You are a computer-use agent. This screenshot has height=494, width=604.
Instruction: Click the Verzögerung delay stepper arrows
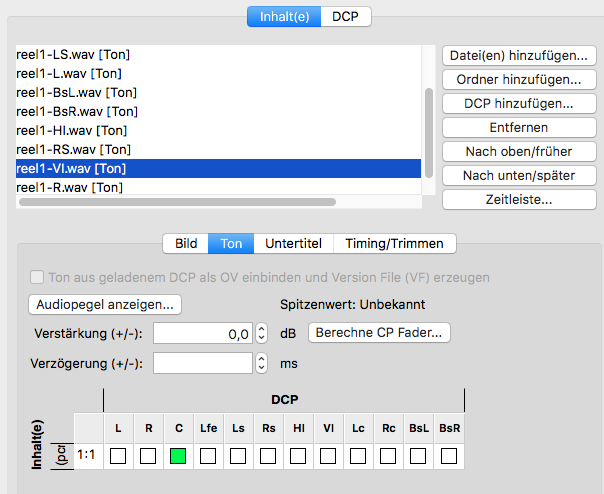tap(261, 363)
